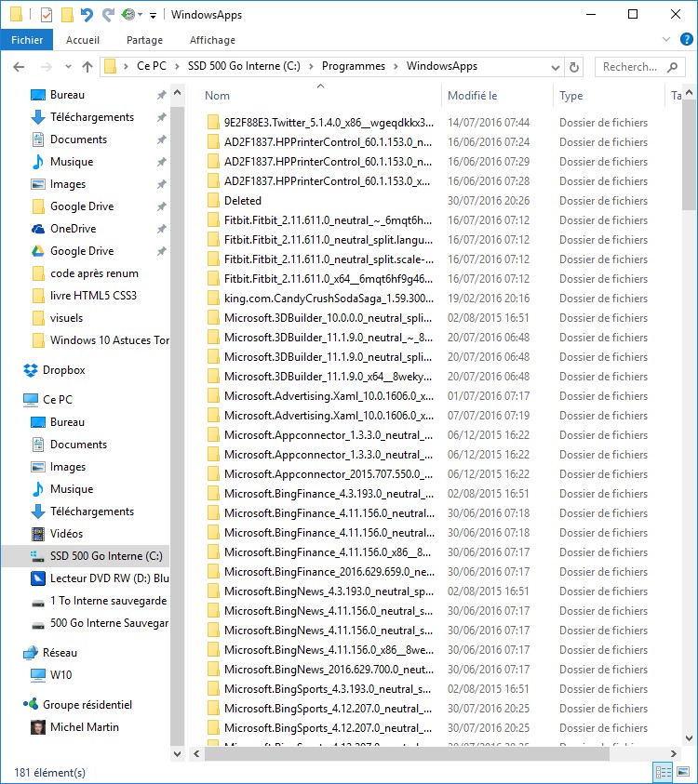Click the Undo arrow in quick access toolbar

(87, 15)
